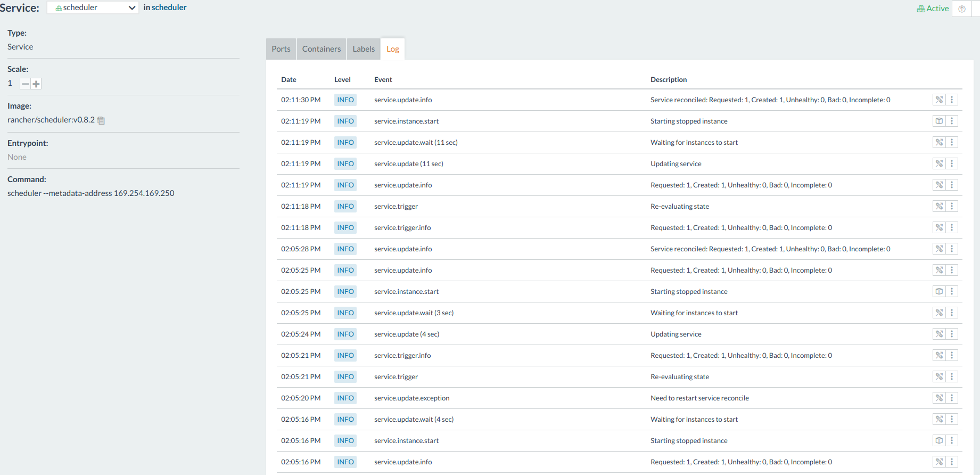
Task: Copy the rancher/scheduler:v0.8.2 image name to clipboard
Action: click(101, 120)
